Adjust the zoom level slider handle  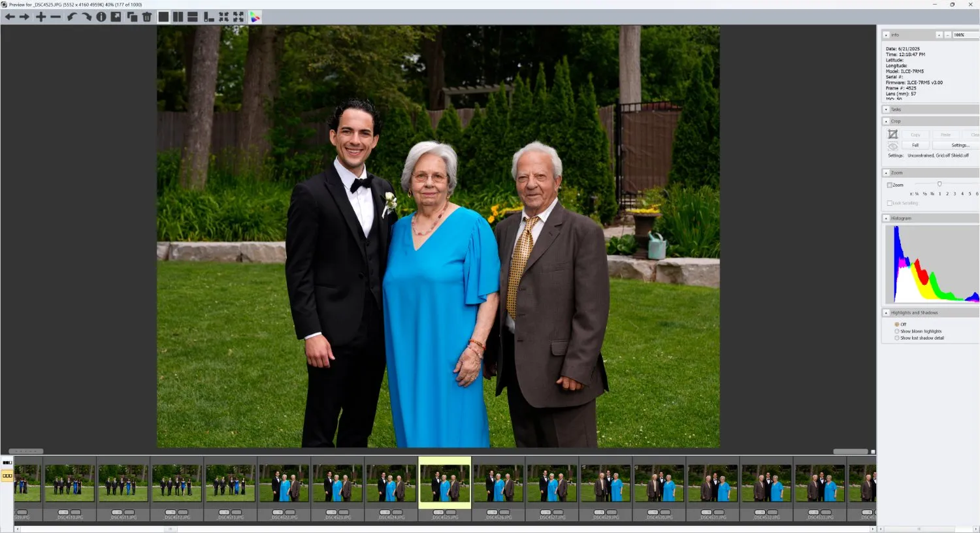939,184
